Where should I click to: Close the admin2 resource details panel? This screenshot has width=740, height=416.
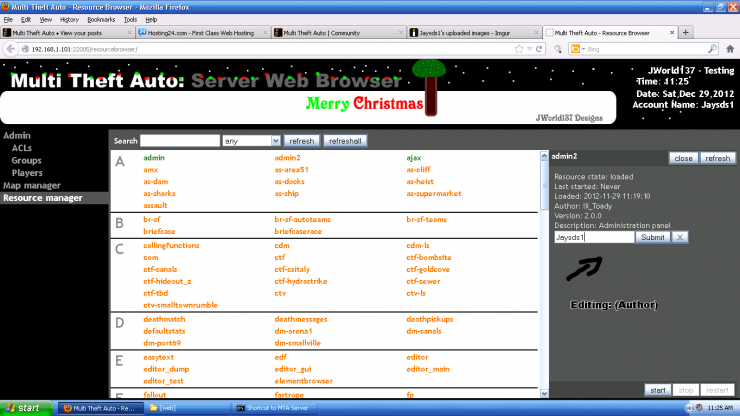pos(683,158)
